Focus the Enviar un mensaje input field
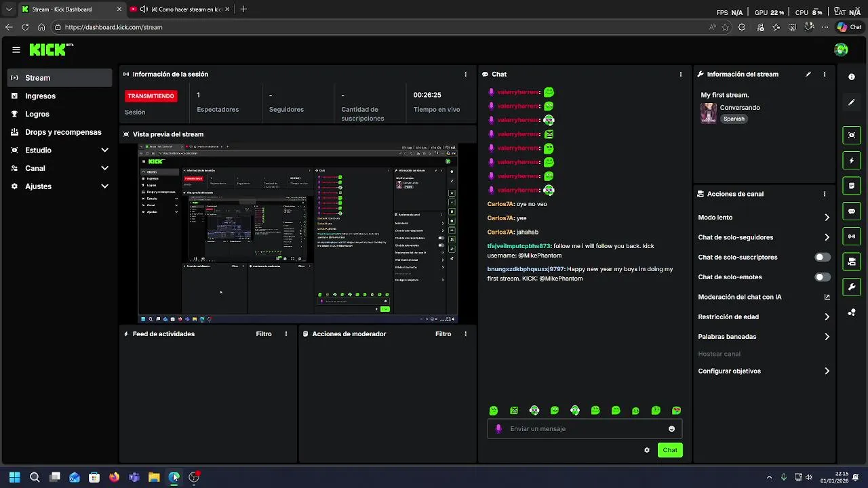The image size is (868, 488). 585,429
